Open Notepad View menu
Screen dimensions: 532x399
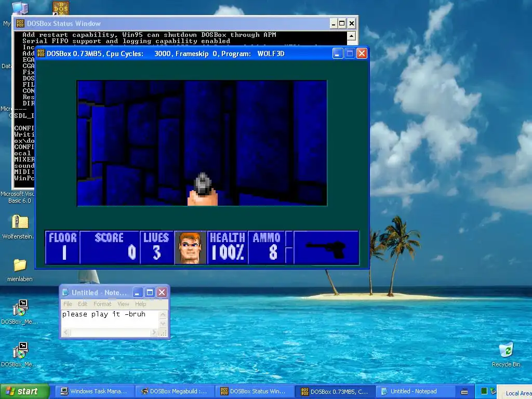click(x=123, y=304)
